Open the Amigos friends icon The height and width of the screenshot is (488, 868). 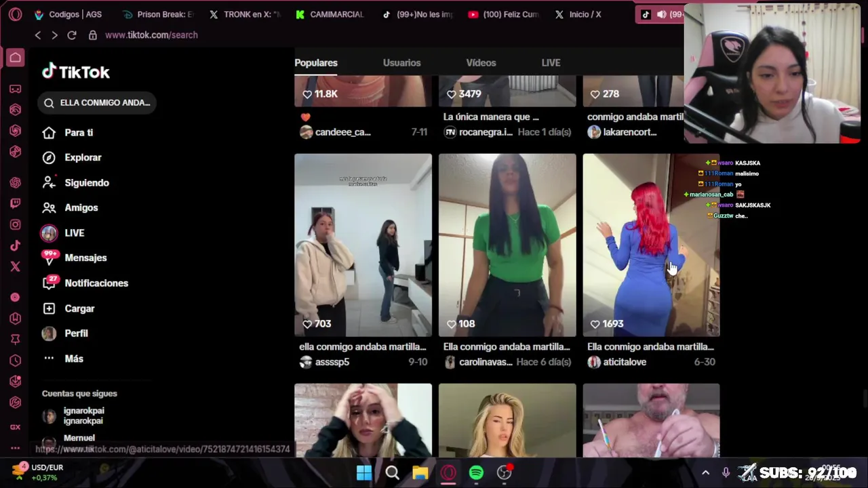[49, 207]
